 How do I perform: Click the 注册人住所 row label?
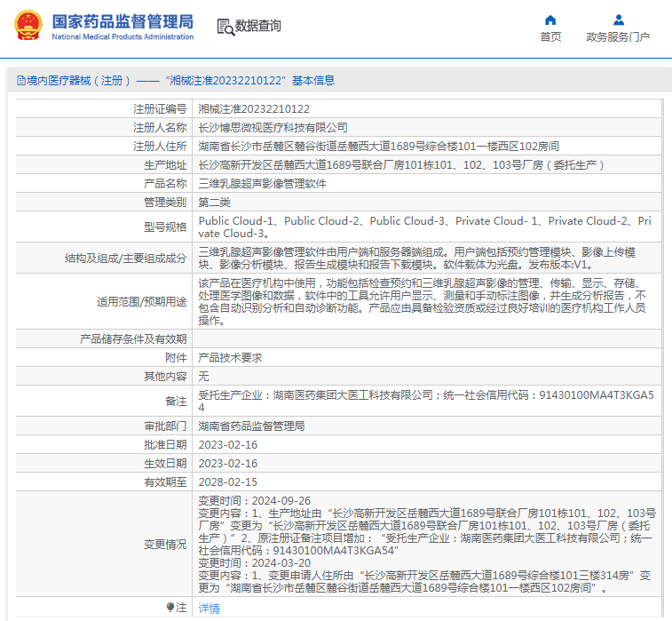[x=160, y=147]
